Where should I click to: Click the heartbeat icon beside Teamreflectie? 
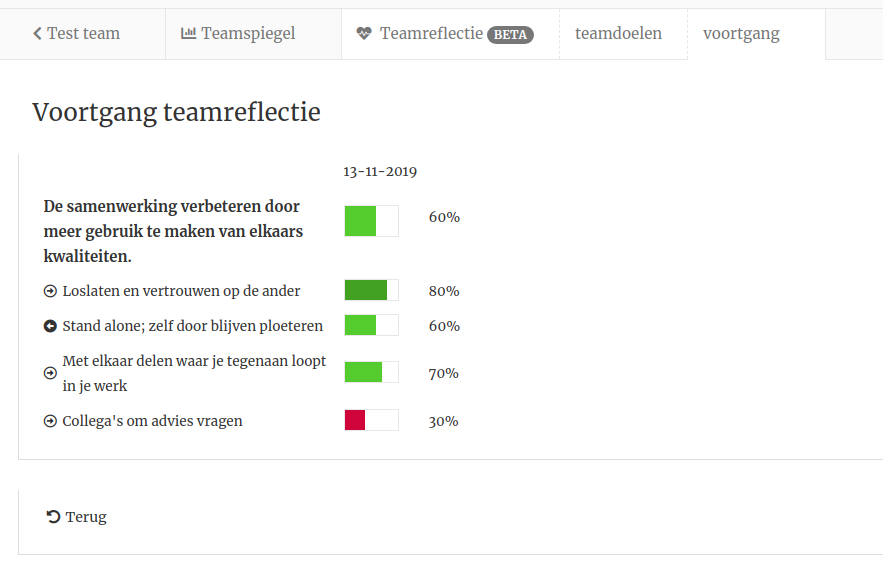(x=364, y=33)
